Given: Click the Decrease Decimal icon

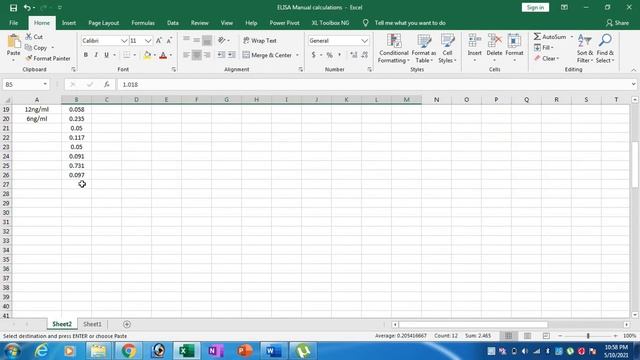Looking at the screenshot, I should pos(364,55).
